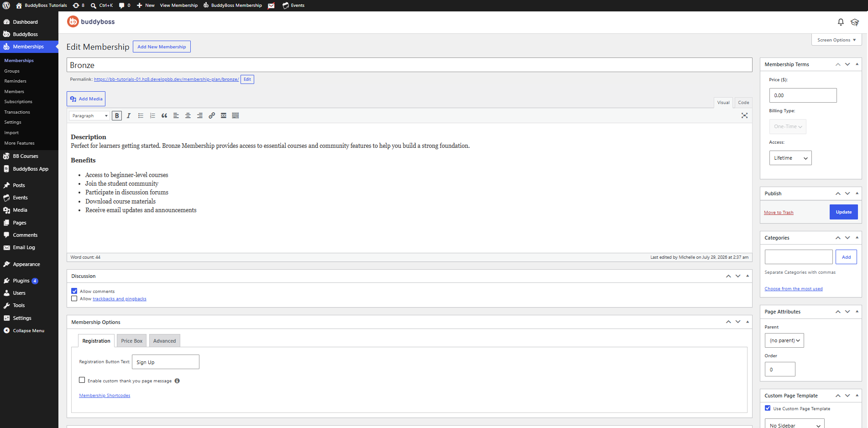Screen dimensions: 868x428
Task: Center align text in editor
Action: tap(188, 116)
